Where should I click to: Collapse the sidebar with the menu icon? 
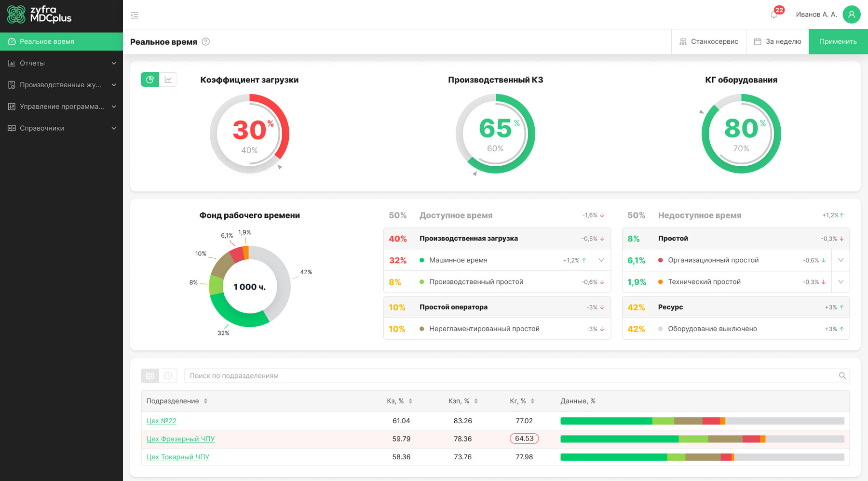point(135,15)
